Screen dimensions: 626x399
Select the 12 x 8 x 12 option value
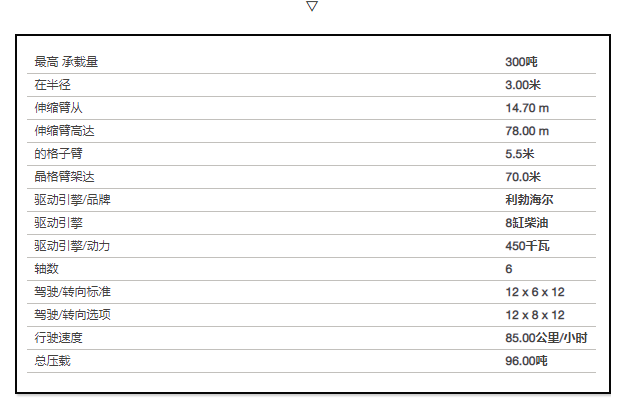coord(535,315)
